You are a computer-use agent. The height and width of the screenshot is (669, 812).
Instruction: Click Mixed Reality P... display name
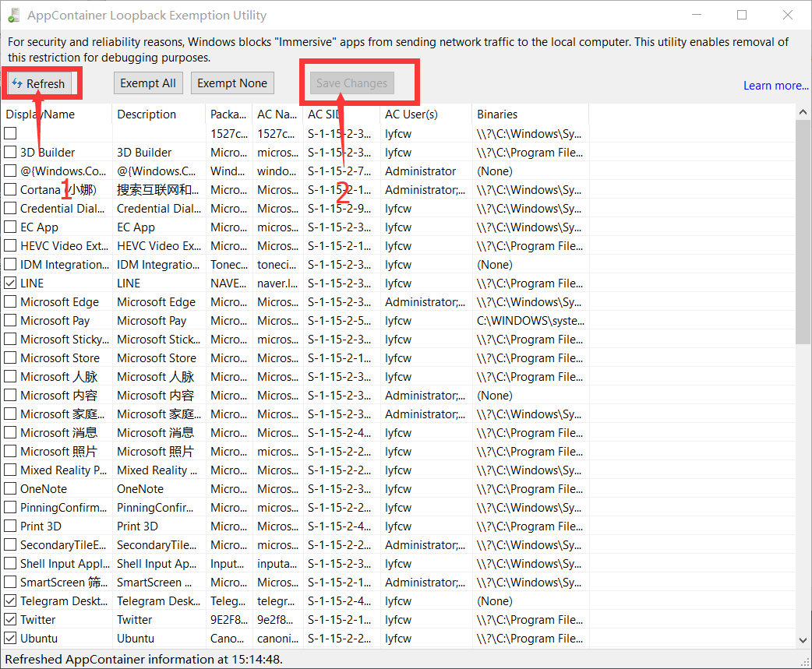coord(63,470)
